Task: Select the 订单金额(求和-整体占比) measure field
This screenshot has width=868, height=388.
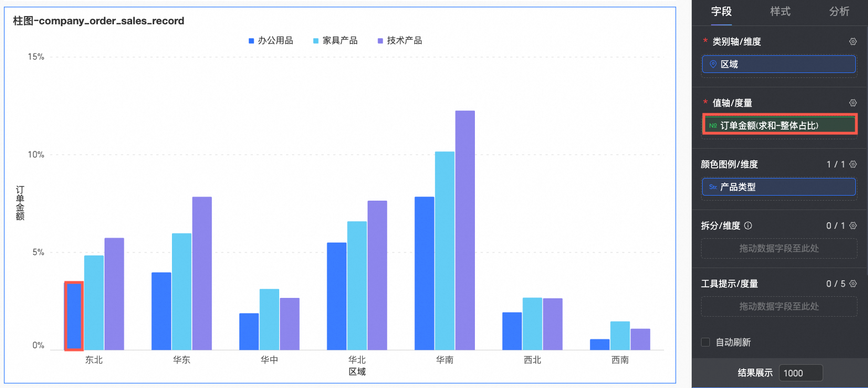Action: click(x=779, y=125)
